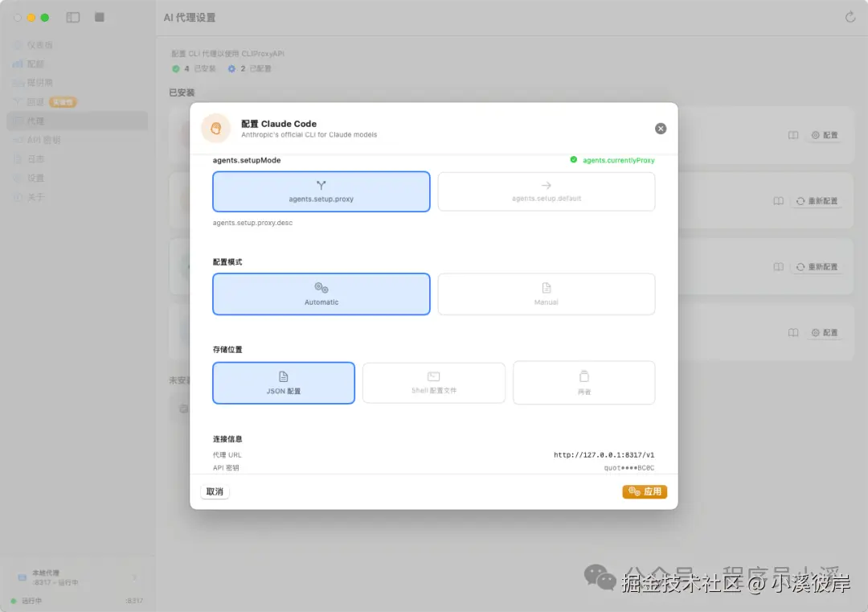The height and width of the screenshot is (612, 868).
Task: Open docs book icon on fourth agent card
Action: 793,333
